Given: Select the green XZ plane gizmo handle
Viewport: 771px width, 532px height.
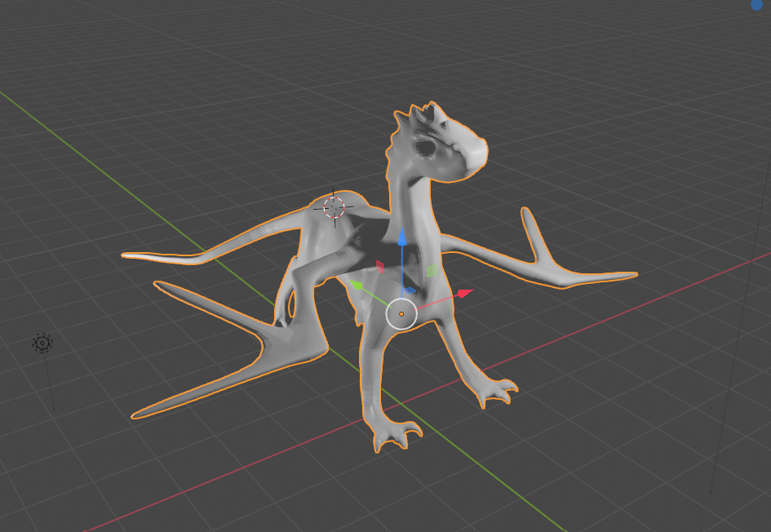Looking at the screenshot, I should [x=432, y=271].
